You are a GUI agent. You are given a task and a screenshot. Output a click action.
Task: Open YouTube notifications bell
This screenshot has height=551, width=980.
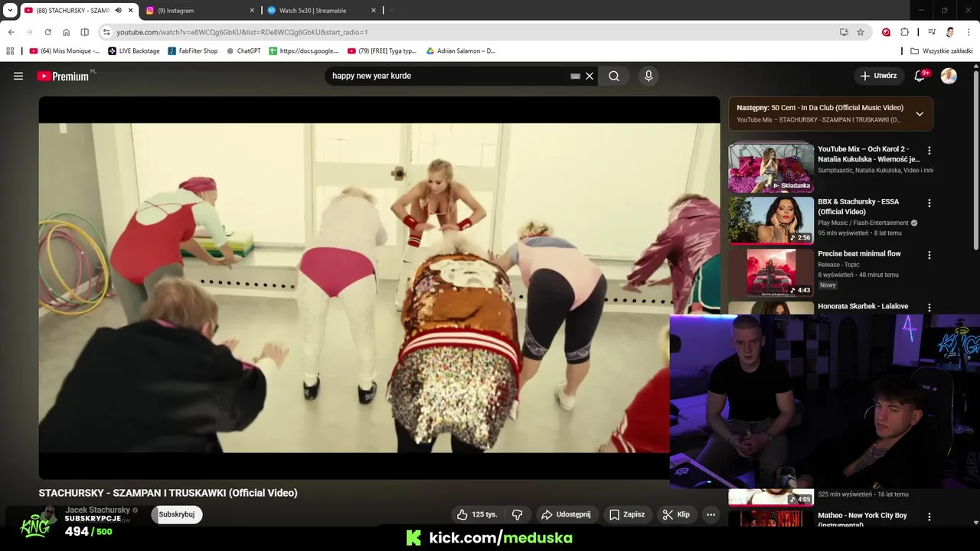(920, 76)
